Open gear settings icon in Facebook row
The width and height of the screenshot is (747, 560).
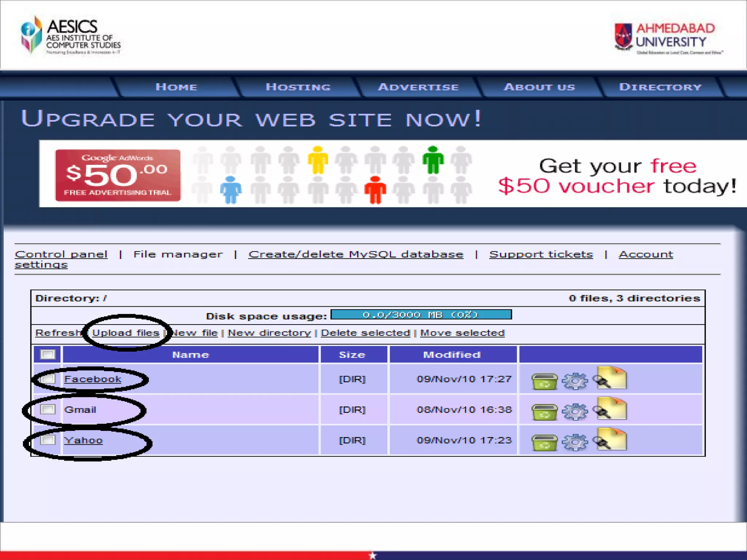575,381
